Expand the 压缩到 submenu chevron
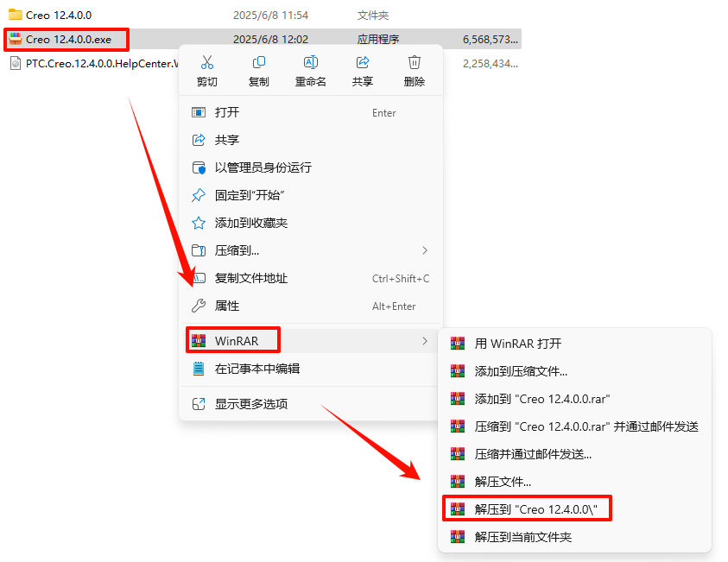This screenshot has width=728, height=562. 425,250
